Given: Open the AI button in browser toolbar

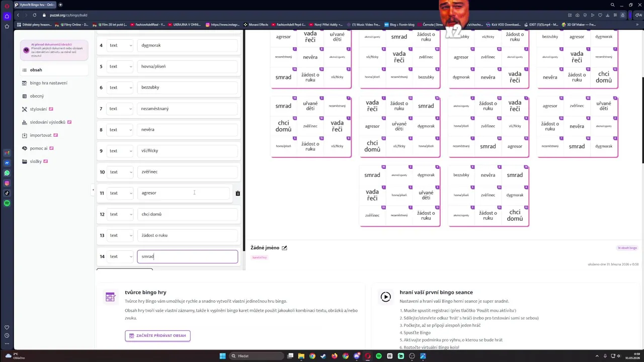Looking at the screenshot, I should pyautogui.click(x=638, y=15).
